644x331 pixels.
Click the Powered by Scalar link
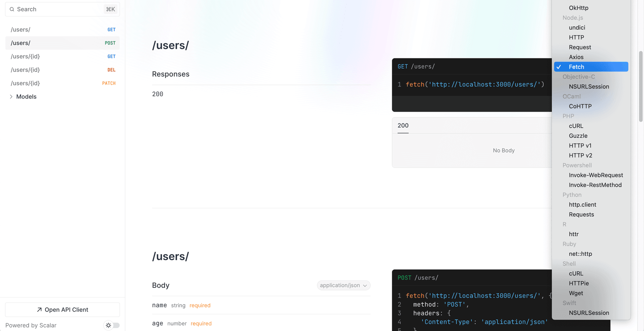[x=31, y=325]
